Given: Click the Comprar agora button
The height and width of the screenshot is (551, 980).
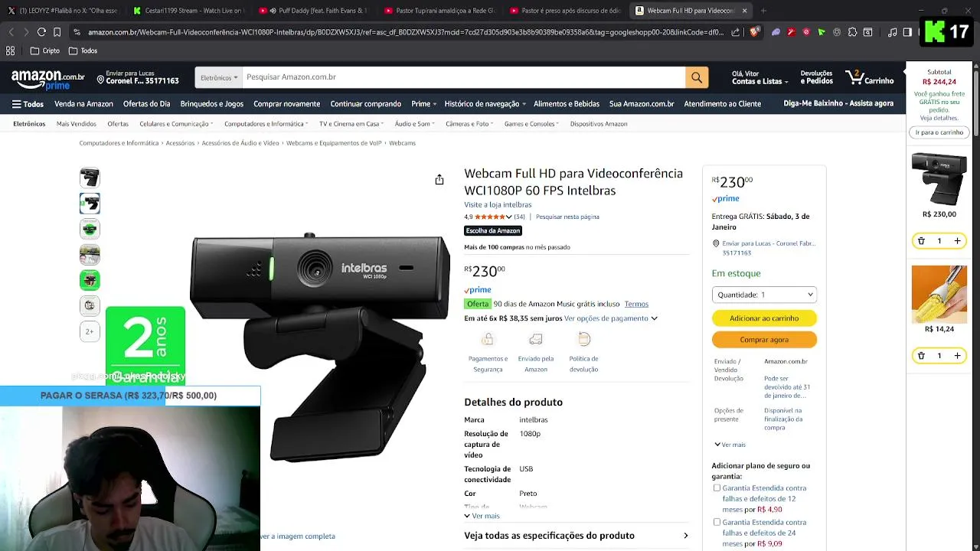Looking at the screenshot, I should (x=764, y=340).
